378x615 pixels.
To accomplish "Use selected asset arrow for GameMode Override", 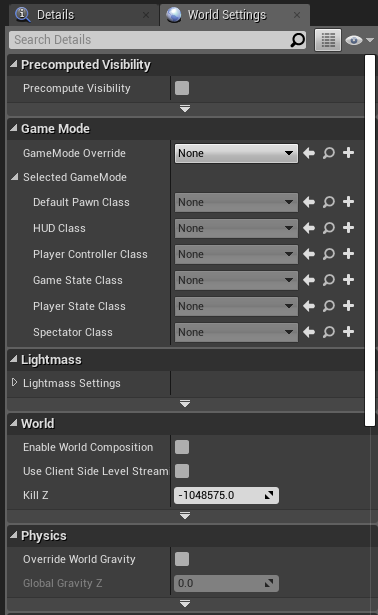I will (309, 153).
